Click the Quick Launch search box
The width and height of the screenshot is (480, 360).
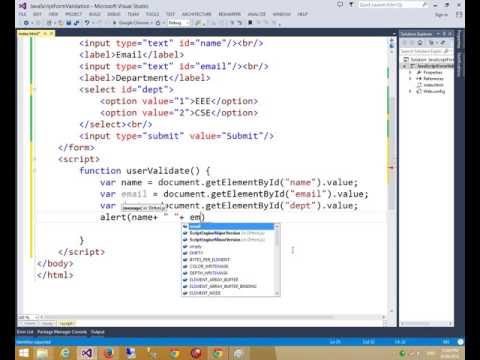click(x=393, y=5)
